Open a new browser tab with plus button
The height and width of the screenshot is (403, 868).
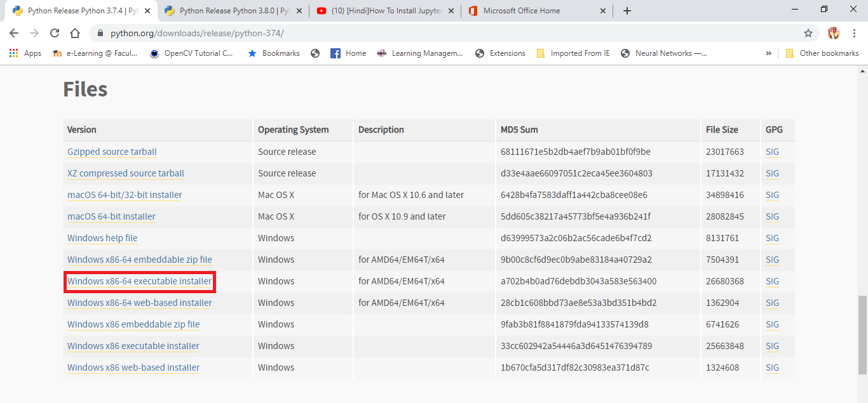[627, 10]
